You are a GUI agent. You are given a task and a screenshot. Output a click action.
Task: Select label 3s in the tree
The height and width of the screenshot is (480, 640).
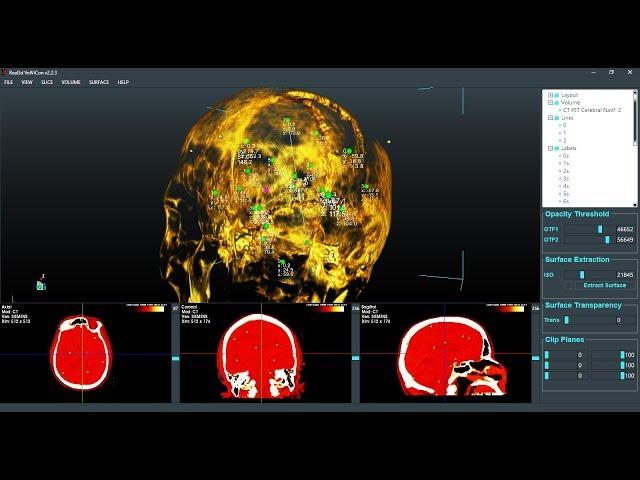point(566,179)
